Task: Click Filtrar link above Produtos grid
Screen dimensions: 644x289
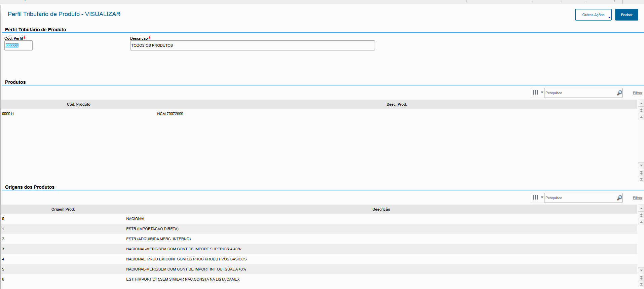Action: (x=637, y=93)
